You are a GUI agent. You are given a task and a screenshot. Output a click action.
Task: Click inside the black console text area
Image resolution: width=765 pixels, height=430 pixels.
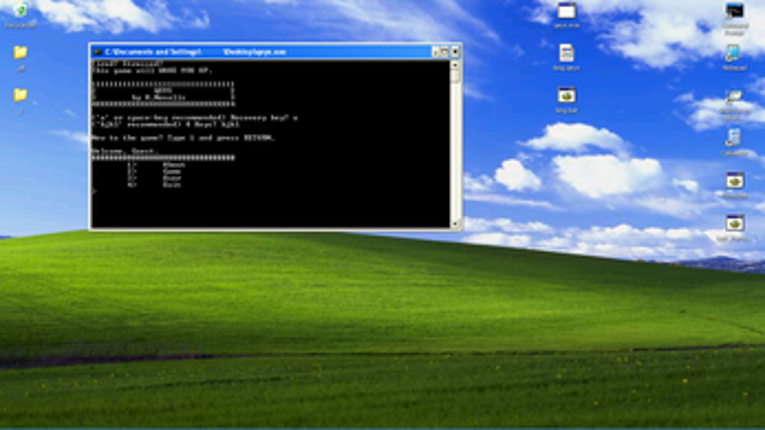pos(271,144)
